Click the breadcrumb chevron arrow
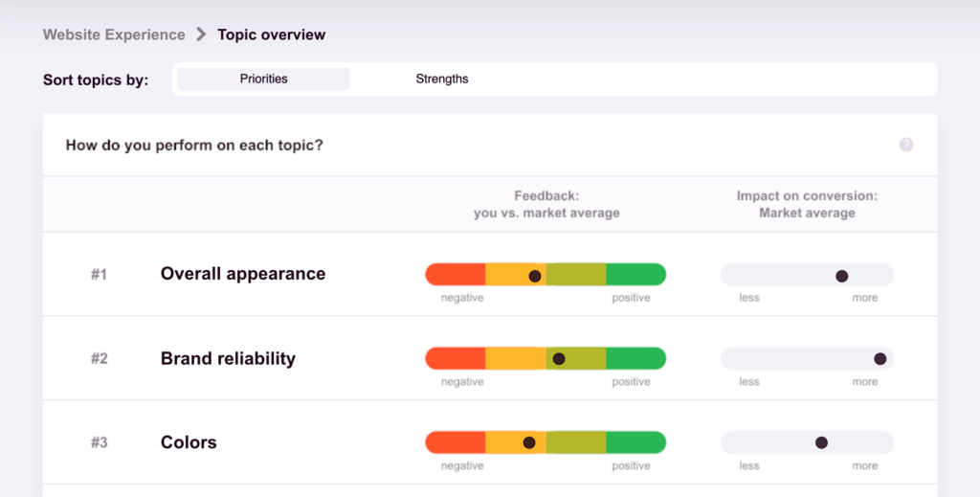980x497 pixels. [x=201, y=34]
